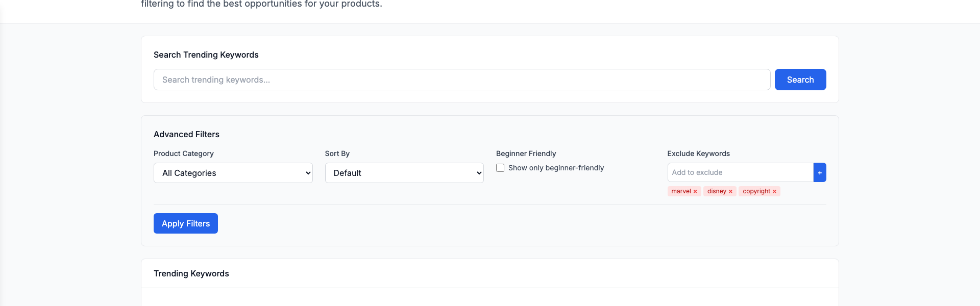
Task: Click the Add to exclude text field
Action: [740, 172]
